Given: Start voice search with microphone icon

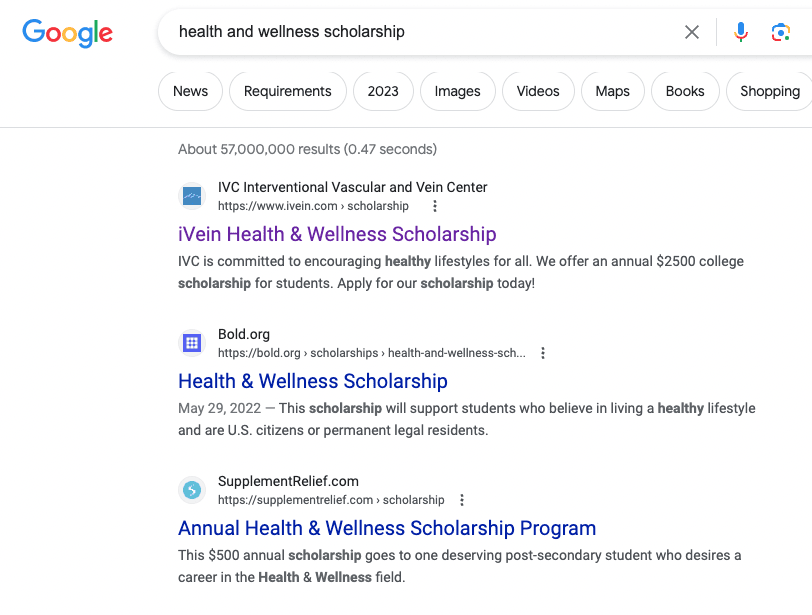Looking at the screenshot, I should pyautogui.click(x=741, y=32).
